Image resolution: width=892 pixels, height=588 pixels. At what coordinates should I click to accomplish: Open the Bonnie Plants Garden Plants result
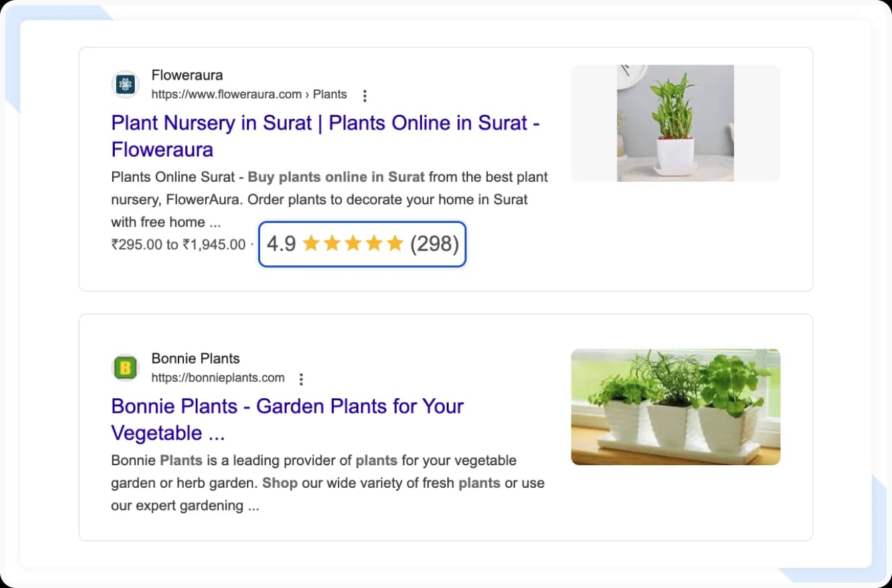[287, 406]
